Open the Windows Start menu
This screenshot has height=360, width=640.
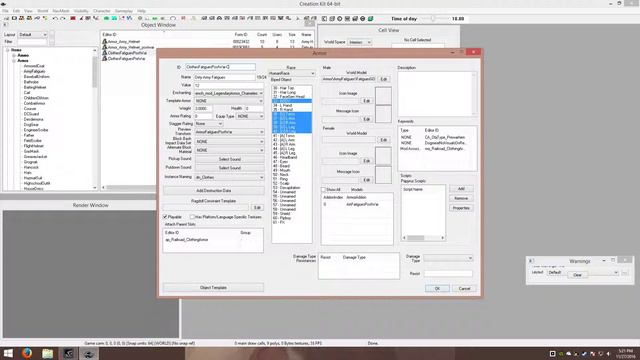pyautogui.click(x=8, y=353)
